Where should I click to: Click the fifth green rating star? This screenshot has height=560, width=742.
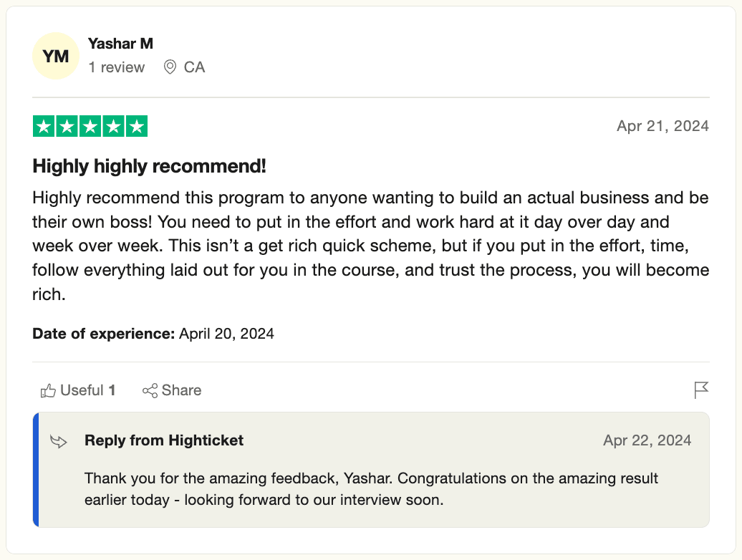pos(136,127)
